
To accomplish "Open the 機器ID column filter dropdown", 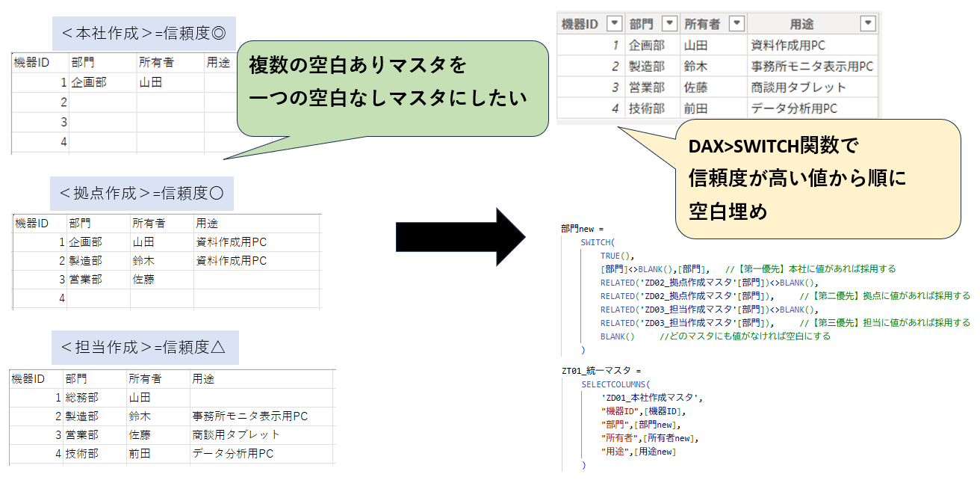I will (x=614, y=23).
